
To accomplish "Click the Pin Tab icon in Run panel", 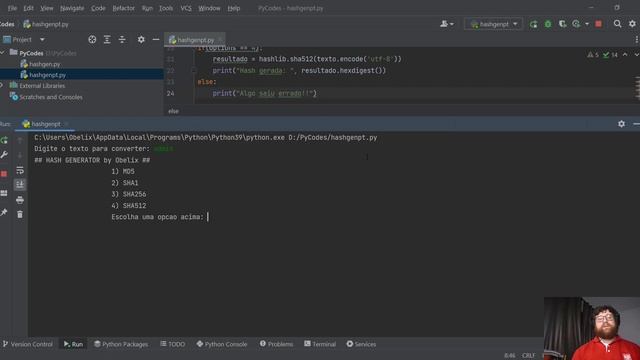I will 4,212.
